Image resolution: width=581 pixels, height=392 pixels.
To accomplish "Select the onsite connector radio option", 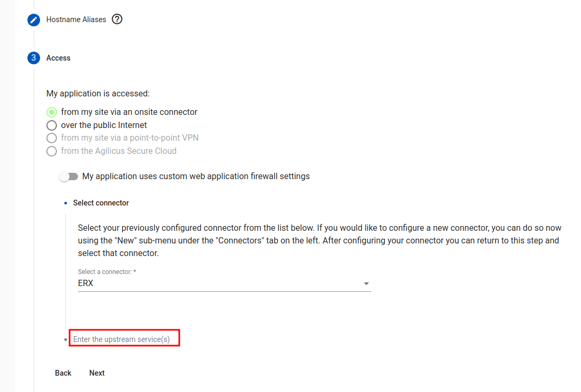I will tap(52, 112).
